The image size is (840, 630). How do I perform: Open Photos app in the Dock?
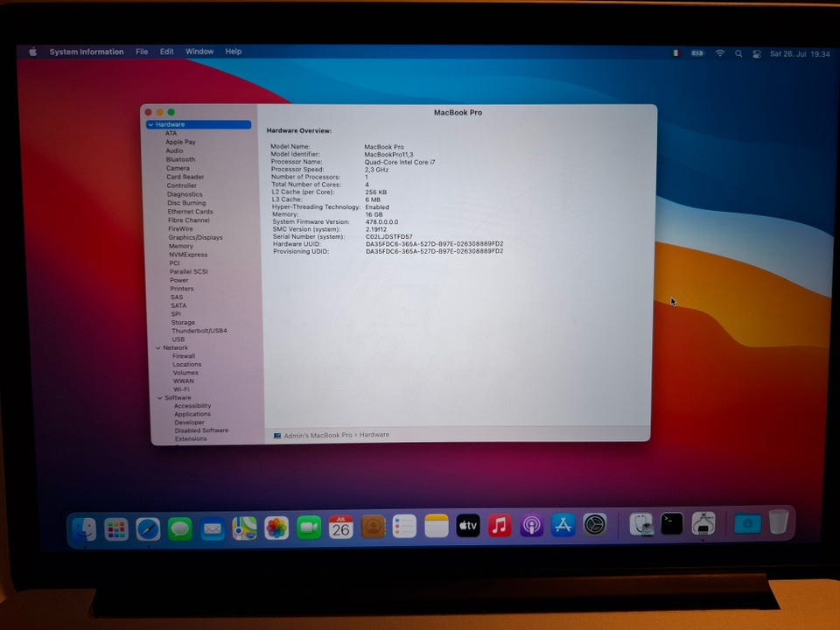(x=276, y=528)
